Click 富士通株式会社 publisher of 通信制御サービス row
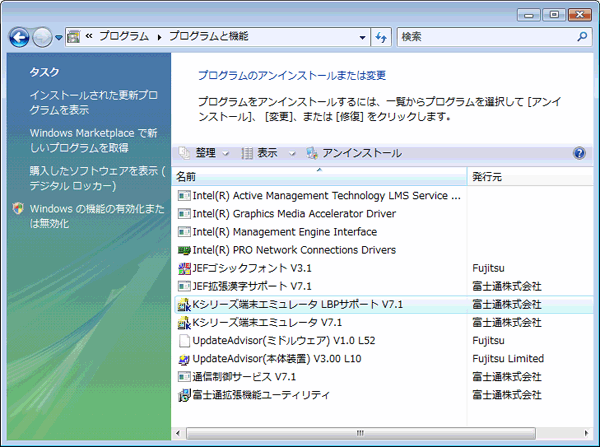600x447 pixels. pyautogui.click(x=507, y=377)
